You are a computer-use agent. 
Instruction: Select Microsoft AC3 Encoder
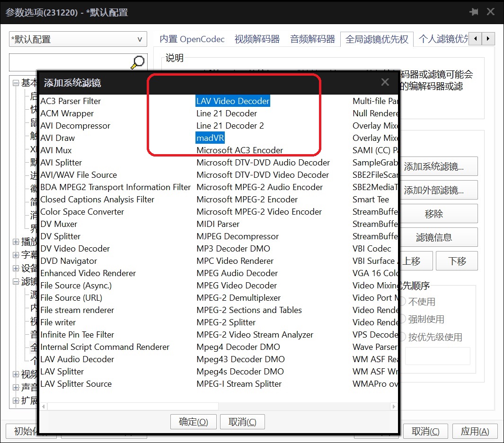[x=240, y=150]
